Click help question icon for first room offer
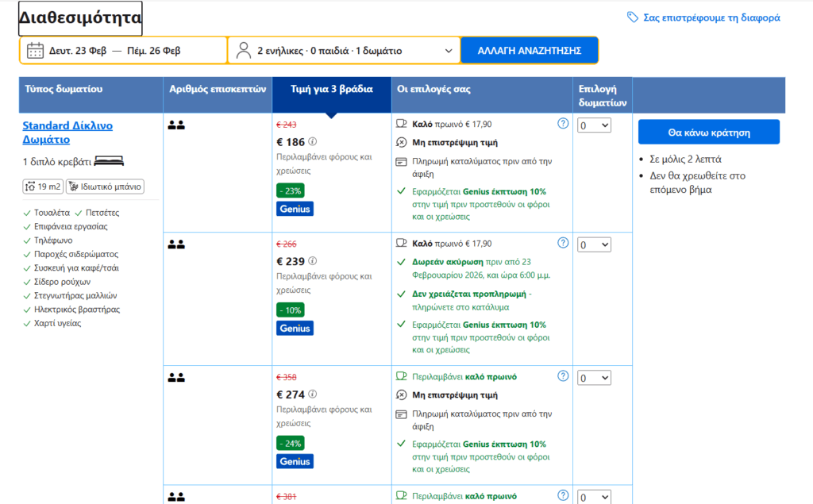 [x=563, y=124]
